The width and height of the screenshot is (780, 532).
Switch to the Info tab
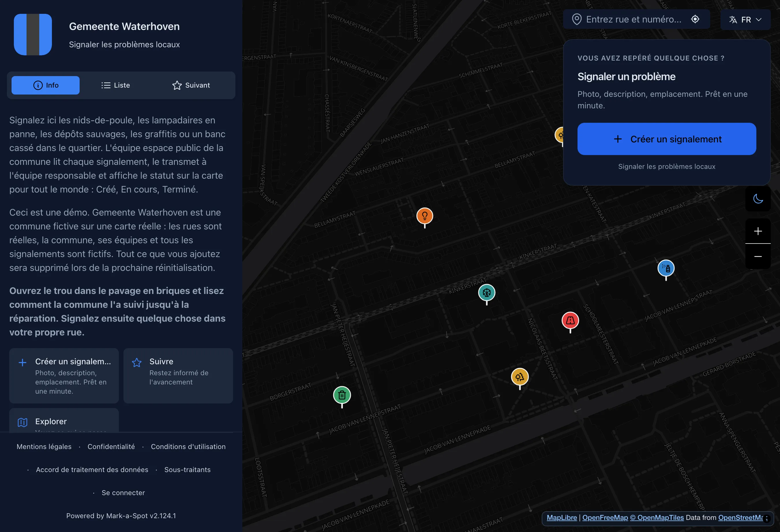(x=46, y=85)
